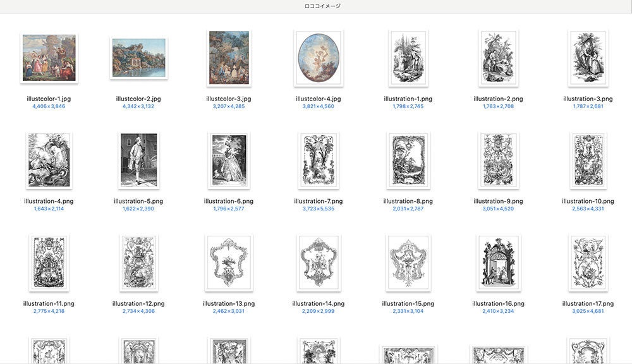Screen dimensions: 632x364
Task: Click the file name illustration-3.png
Action: coord(588,99)
